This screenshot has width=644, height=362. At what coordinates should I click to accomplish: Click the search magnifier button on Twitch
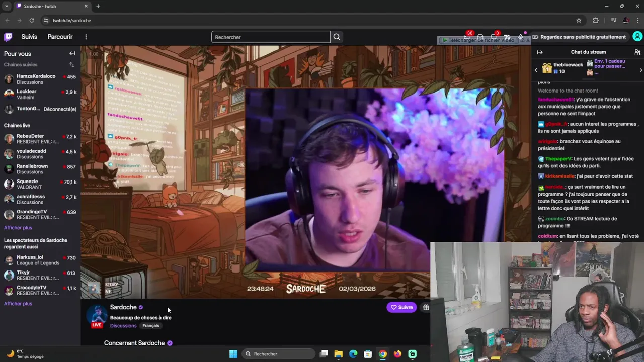(337, 37)
